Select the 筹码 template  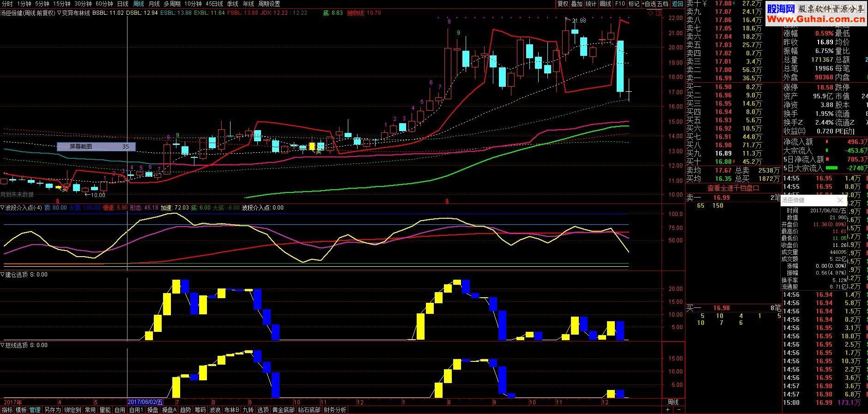200,410
